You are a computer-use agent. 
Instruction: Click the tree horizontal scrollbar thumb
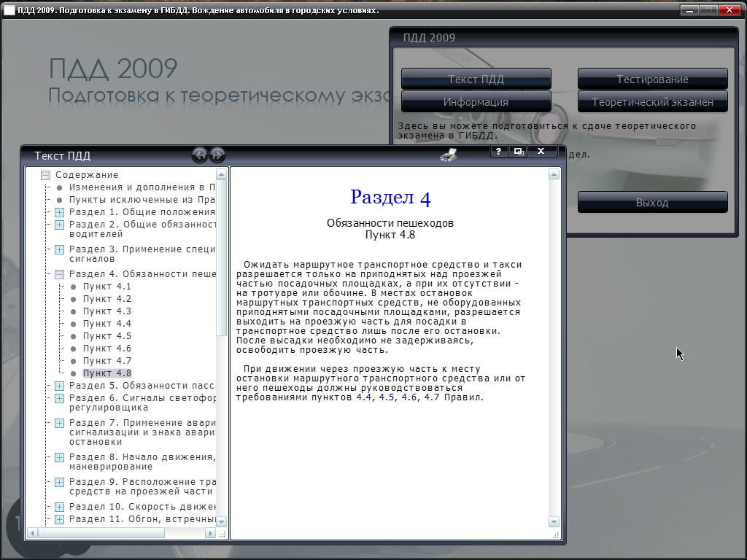coord(101,533)
